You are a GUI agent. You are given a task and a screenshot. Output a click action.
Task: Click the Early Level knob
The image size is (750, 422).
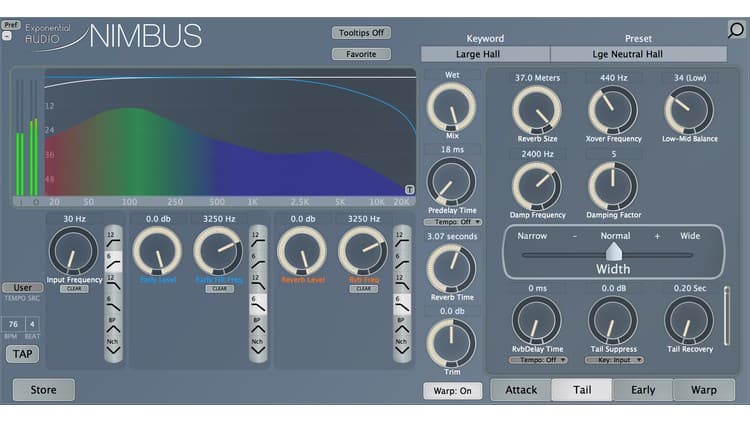[157, 250]
